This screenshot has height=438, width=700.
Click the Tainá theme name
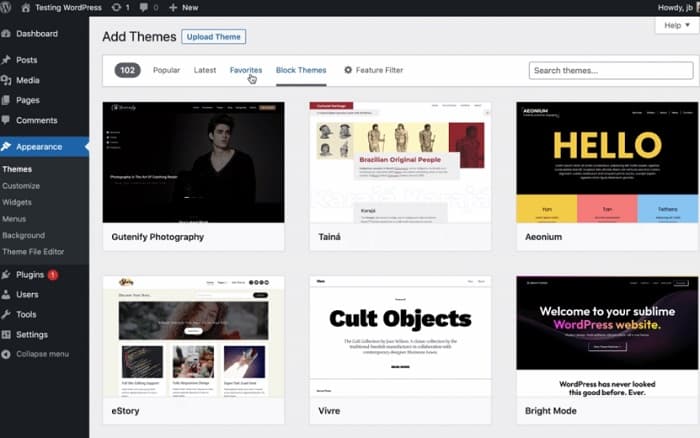point(329,237)
